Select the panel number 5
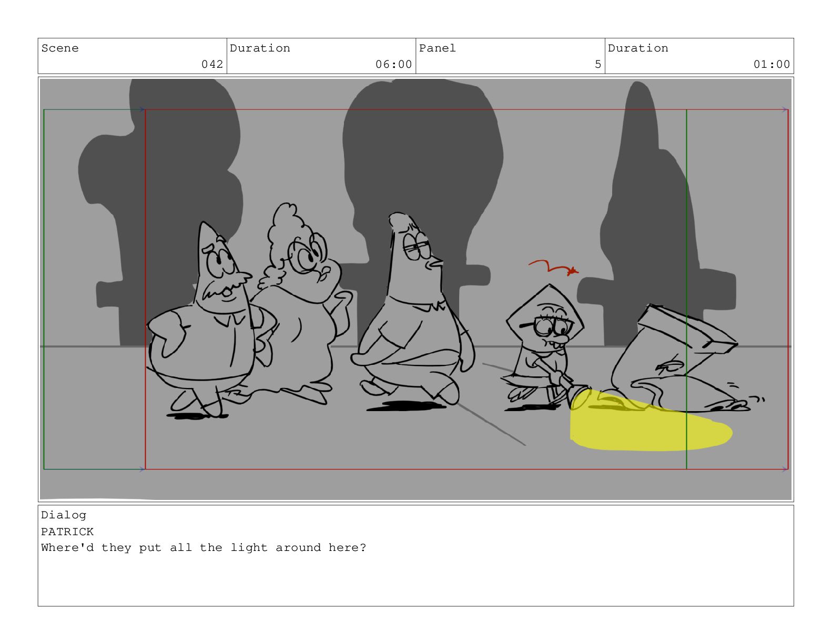 598,64
